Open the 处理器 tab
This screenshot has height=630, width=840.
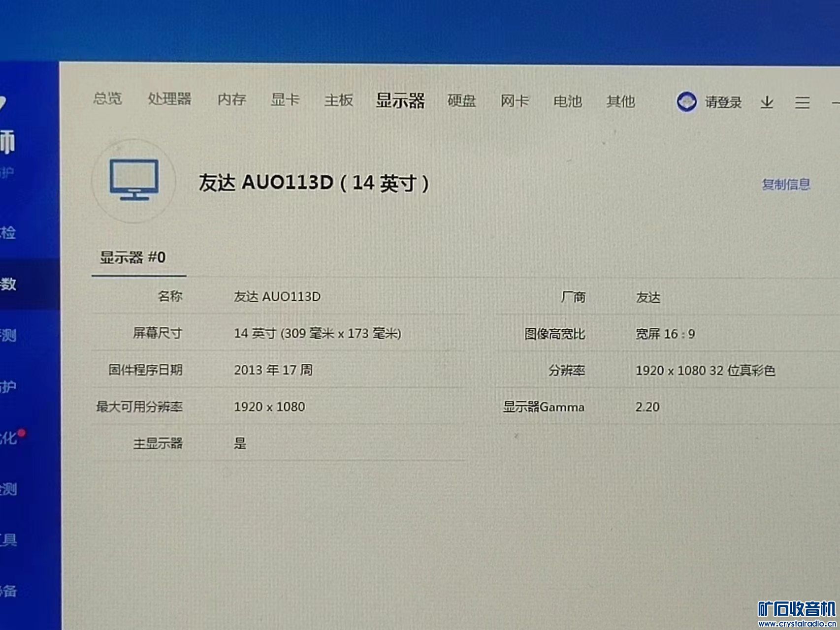click(169, 99)
